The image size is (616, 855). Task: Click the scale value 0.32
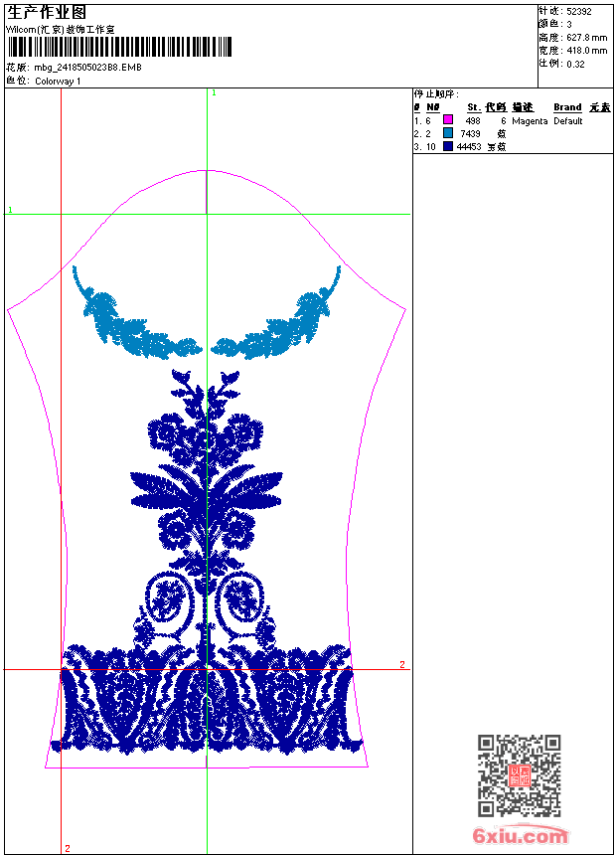(x=575, y=64)
